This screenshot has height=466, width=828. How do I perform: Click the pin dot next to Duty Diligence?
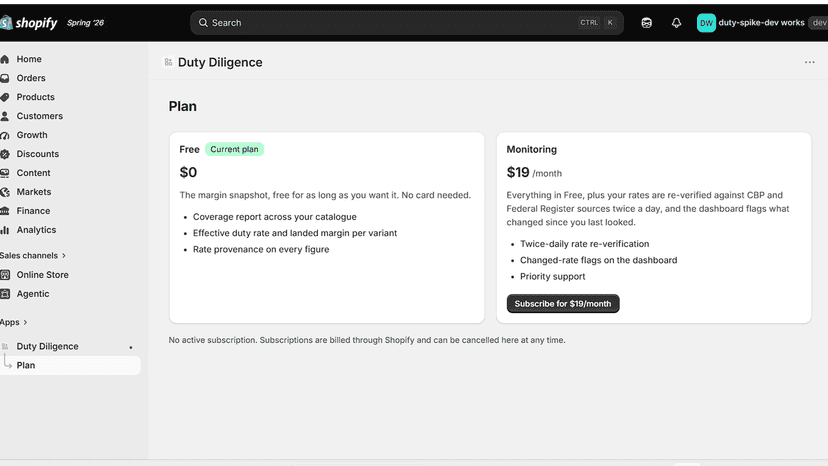[x=131, y=347]
